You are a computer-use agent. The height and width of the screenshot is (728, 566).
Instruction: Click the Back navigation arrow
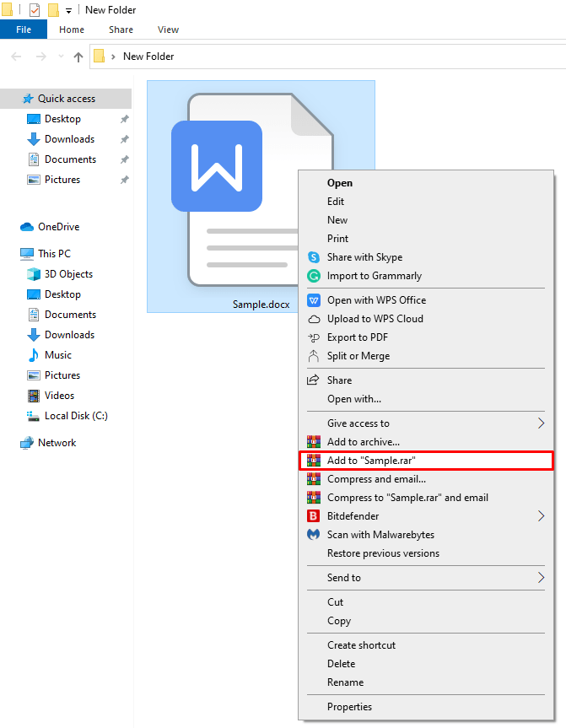[16, 57]
